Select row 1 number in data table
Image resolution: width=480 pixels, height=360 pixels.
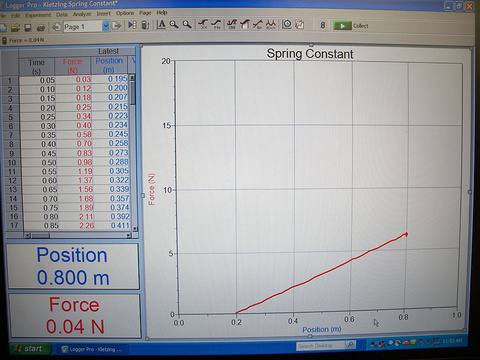10,81
